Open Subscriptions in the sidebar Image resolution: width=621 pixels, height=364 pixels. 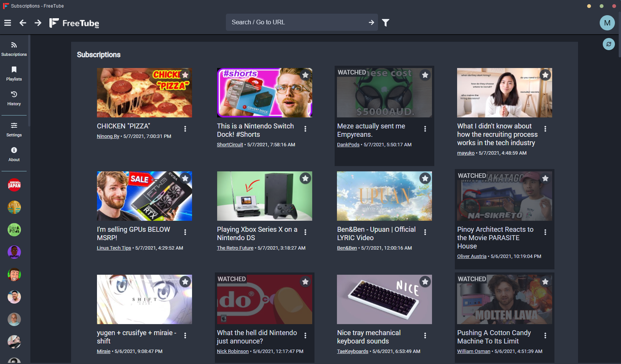pos(14,49)
